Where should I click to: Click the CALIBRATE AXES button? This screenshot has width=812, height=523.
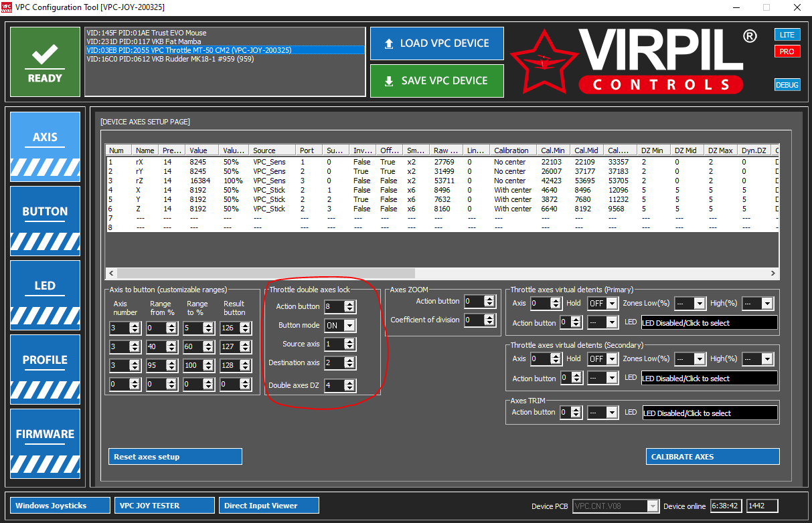point(713,457)
